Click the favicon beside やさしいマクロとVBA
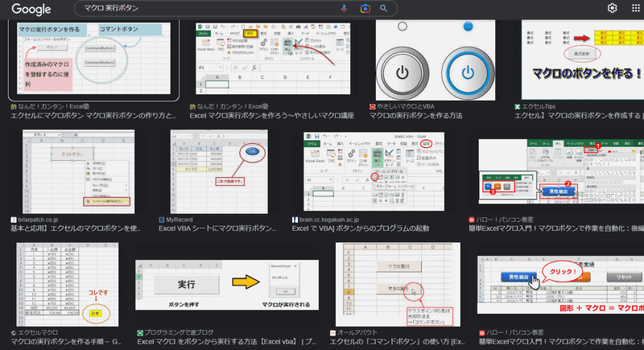Viewport: 644px width, 350px height. tap(372, 107)
